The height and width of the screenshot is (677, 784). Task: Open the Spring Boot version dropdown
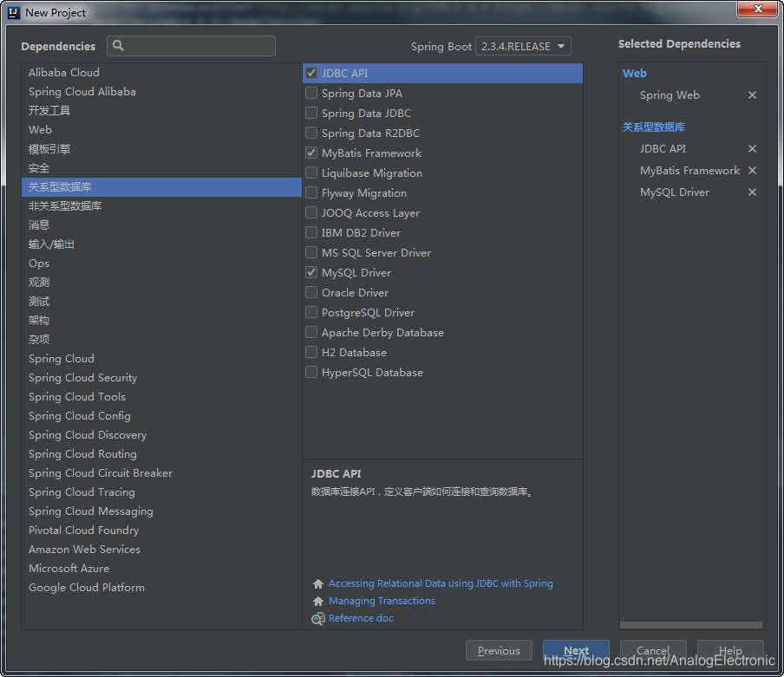523,47
